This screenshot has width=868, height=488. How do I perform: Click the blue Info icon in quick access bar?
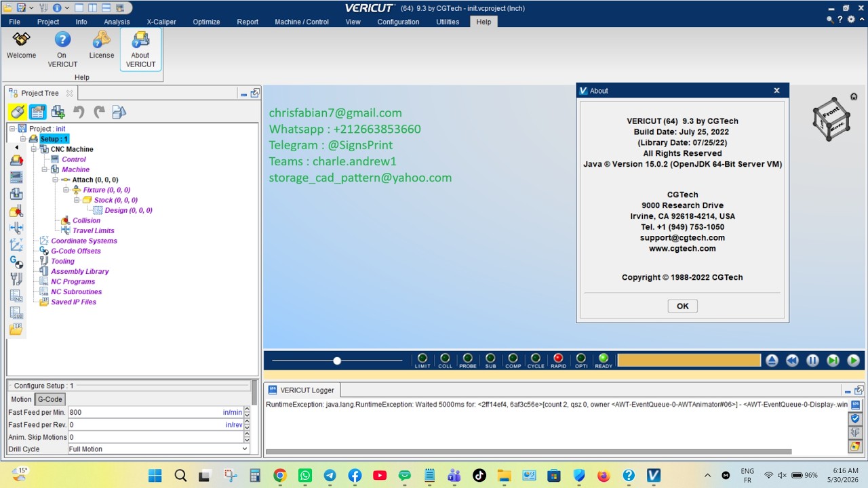click(57, 8)
